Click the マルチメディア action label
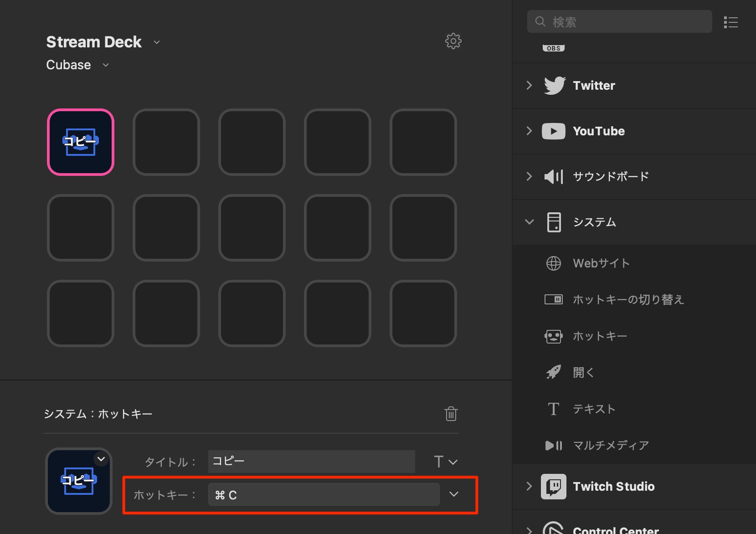The height and width of the screenshot is (534, 756). tap(611, 445)
